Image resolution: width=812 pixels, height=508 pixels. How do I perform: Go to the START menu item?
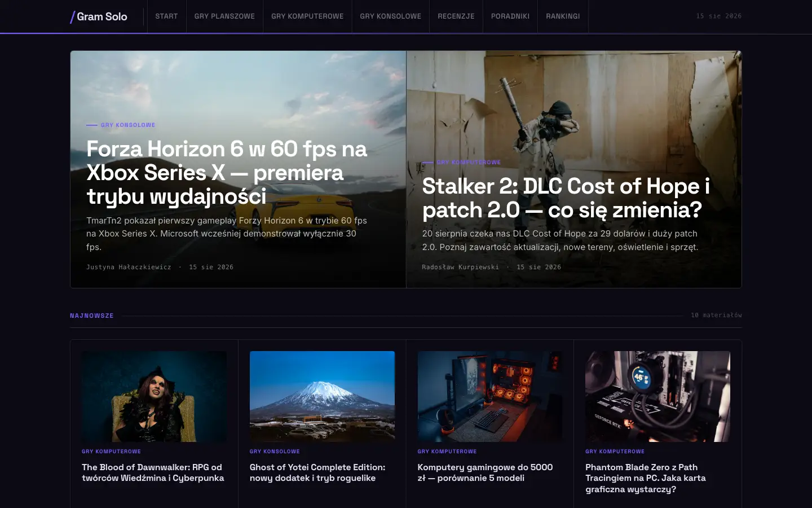pos(166,16)
